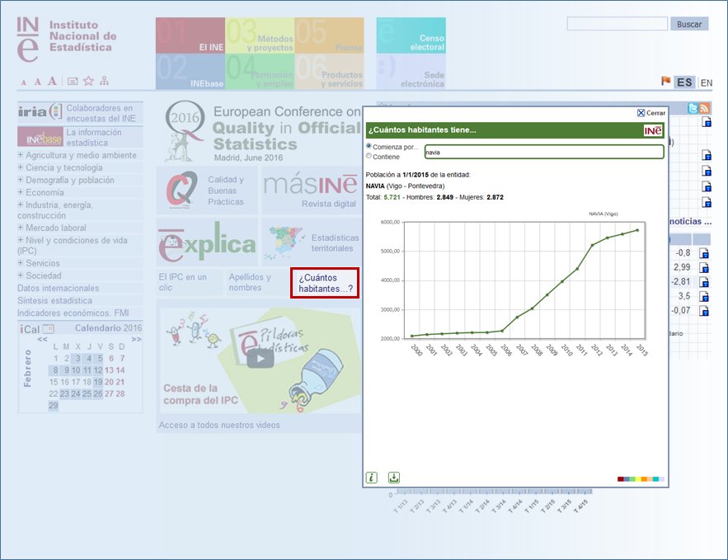Expand the Ciencia y tecnología section

21,167
